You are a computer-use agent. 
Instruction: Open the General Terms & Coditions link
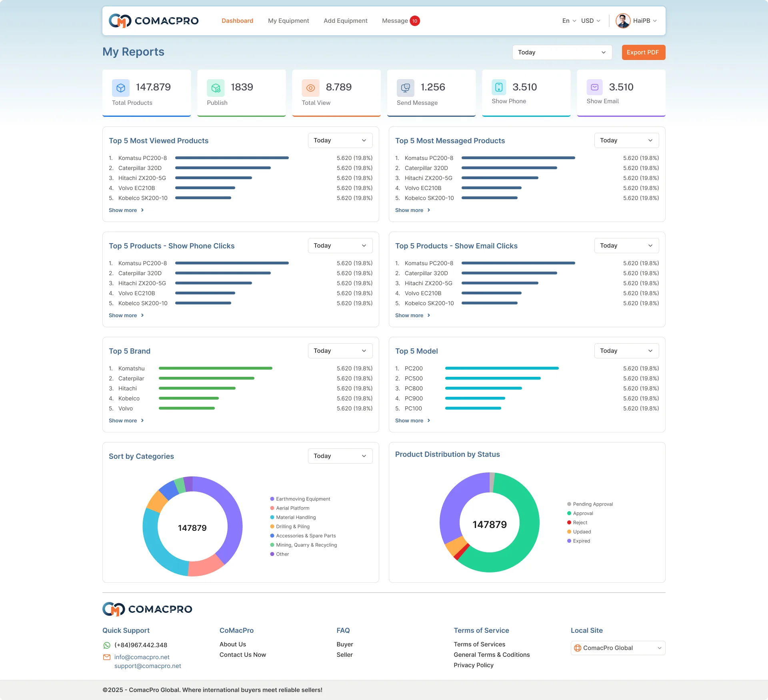[492, 655]
